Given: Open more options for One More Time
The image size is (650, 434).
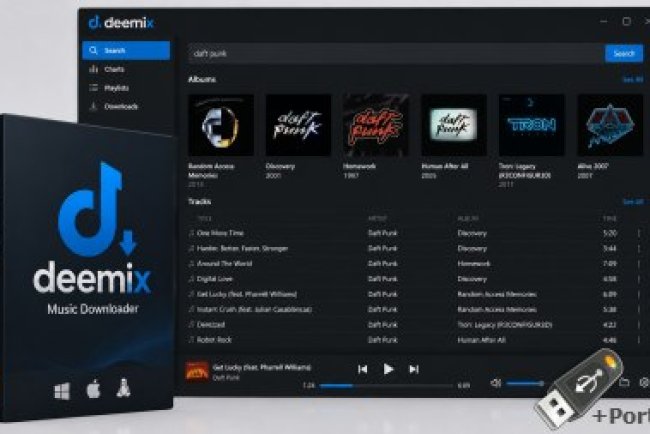Looking at the screenshot, I should pos(639,233).
